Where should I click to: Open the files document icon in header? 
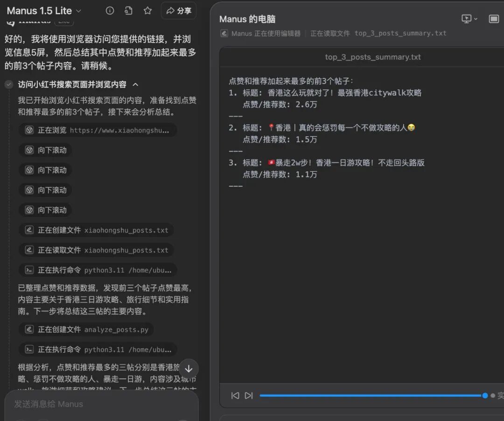129,11
